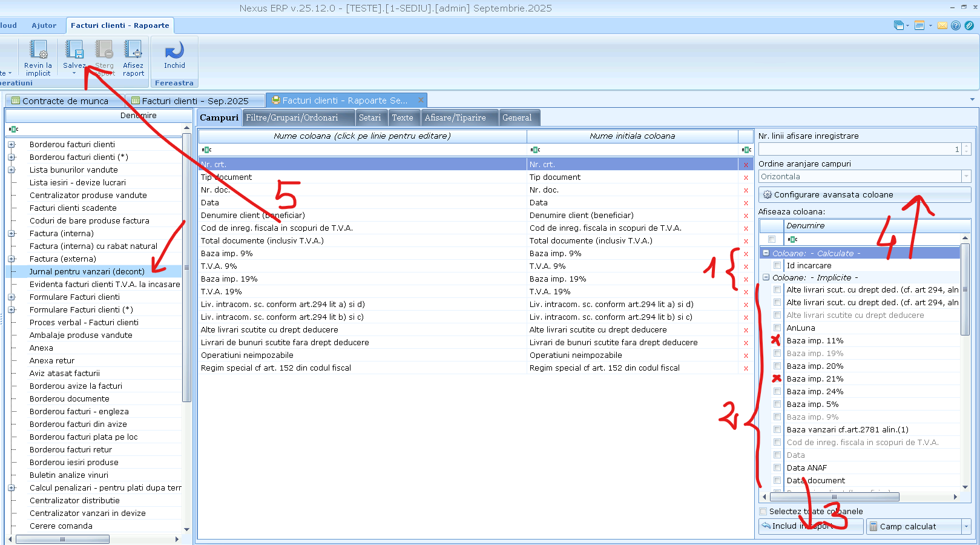Screen dimensions: 980x545
Task: Click Configurare avansata coloane button
Action: click(x=864, y=195)
